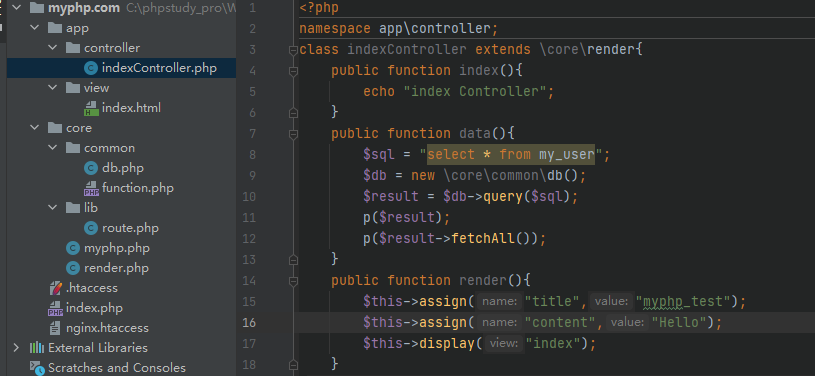Collapse the common folder chevron
The width and height of the screenshot is (815, 376).
(52, 148)
